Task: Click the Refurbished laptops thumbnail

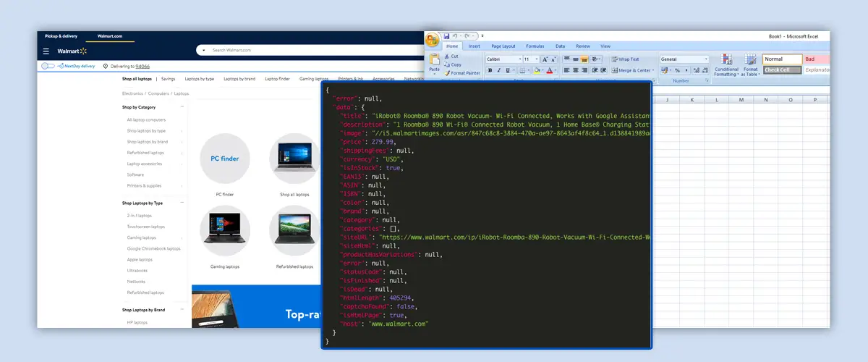Action: [x=294, y=230]
